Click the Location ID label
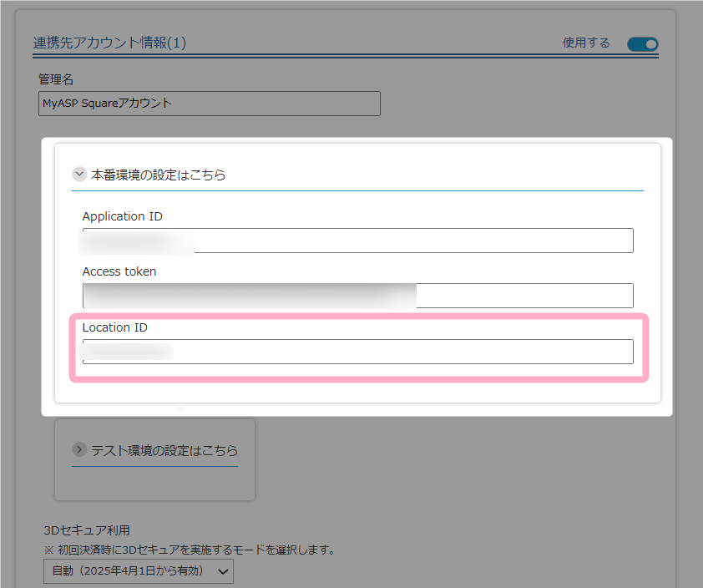 coord(114,327)
